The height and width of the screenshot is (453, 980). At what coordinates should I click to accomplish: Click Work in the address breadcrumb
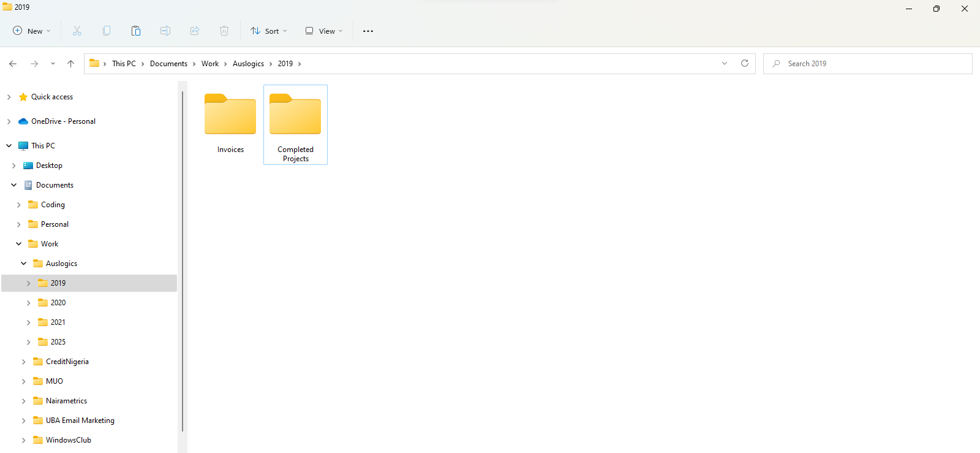pyautogui.click(x=210, y=64)
